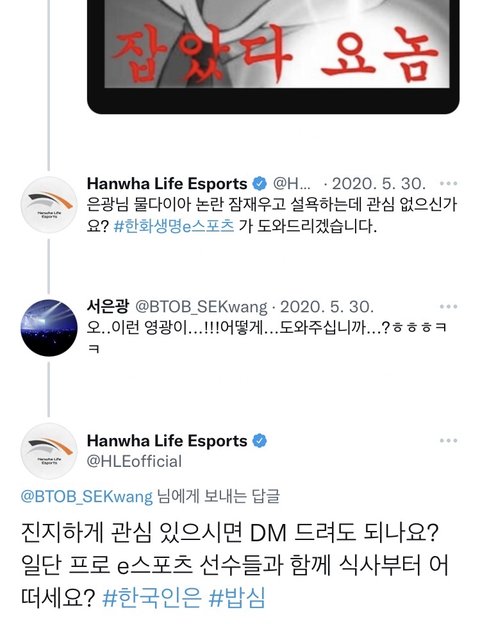Screen dimensions: 480x624
Task: Open hashtag #한국인은
Action: point(152,597)
